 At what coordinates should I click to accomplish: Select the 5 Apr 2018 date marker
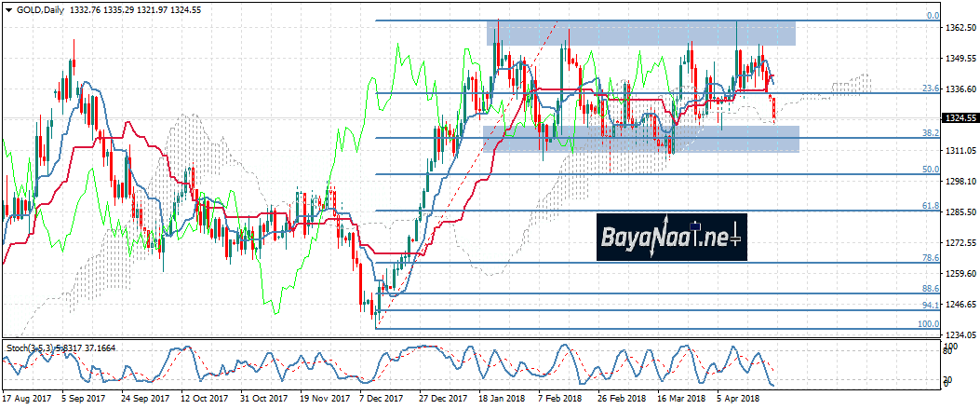pyautogui.click(x=738, y=396)
